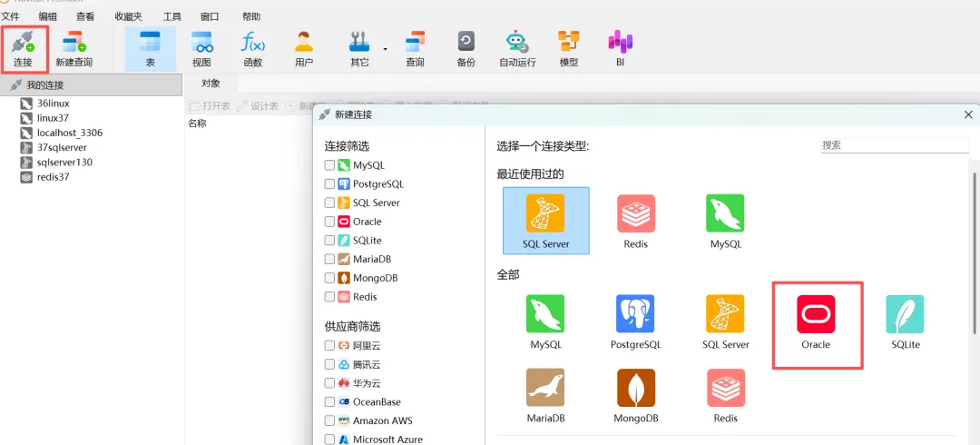The width and height of the screenshot is (980, 445).
Task: Click the 备份 backup icon
Action: [466, 48]
